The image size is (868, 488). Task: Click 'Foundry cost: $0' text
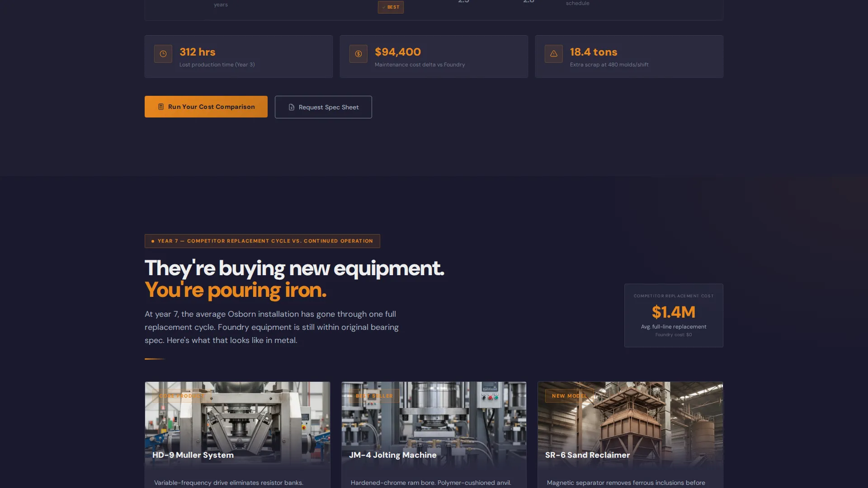click(674, 335)
